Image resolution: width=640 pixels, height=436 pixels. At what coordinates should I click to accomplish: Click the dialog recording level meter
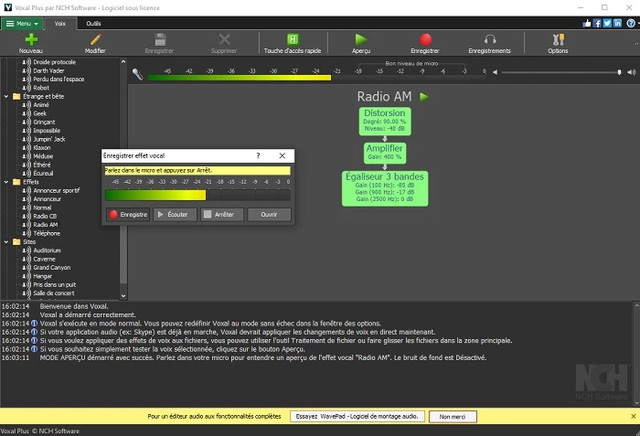coord(198,195)
